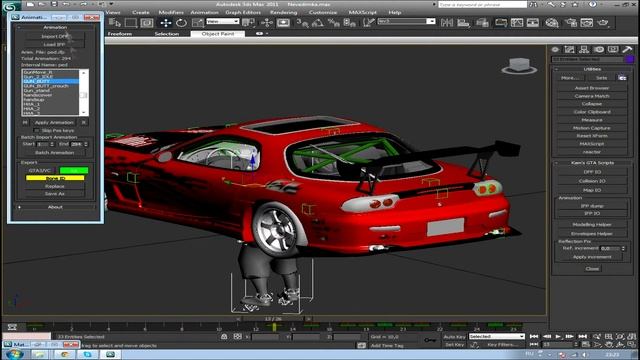
Task: Click the Save File quick access icon
Action: (54, 4)
